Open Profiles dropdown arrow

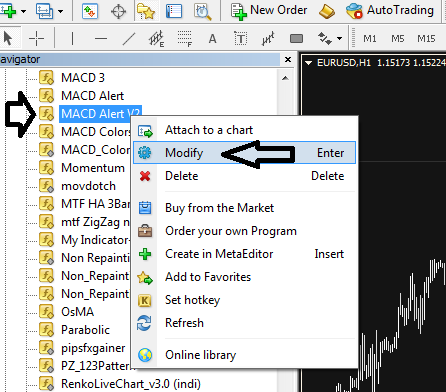click(x=60, y=11)
